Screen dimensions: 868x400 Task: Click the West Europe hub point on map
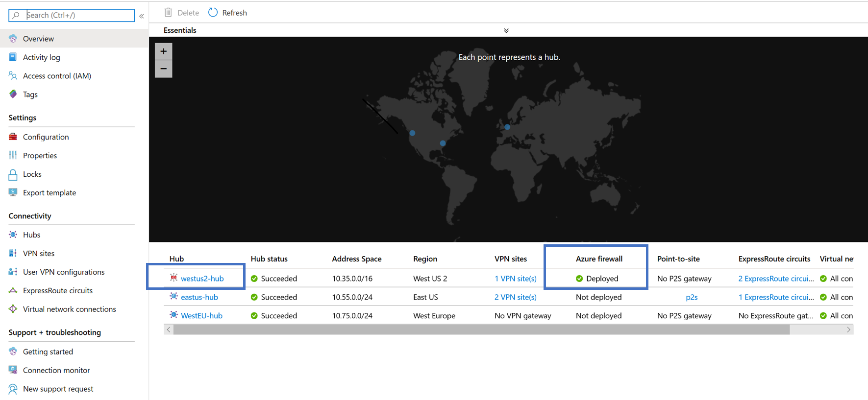[507, 127]
